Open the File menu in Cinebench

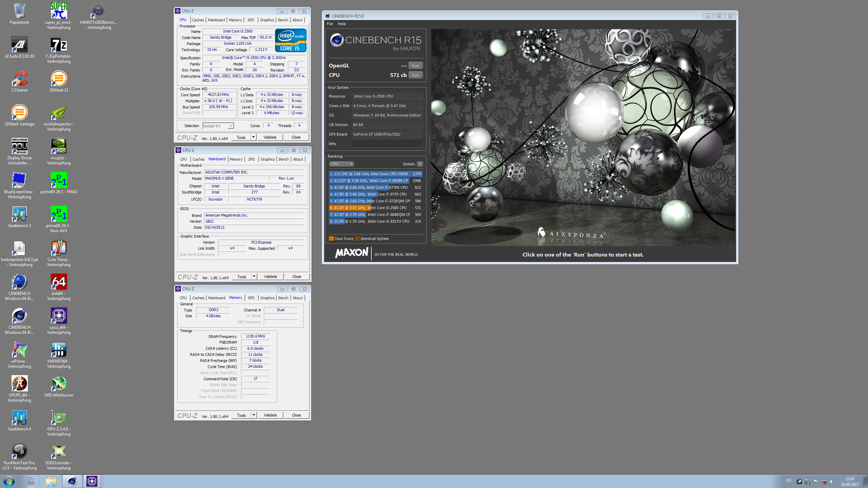330,24
